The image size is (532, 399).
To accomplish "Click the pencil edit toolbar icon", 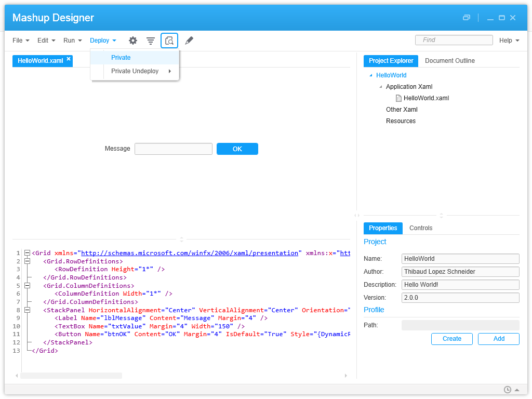I will click(189, 41).
